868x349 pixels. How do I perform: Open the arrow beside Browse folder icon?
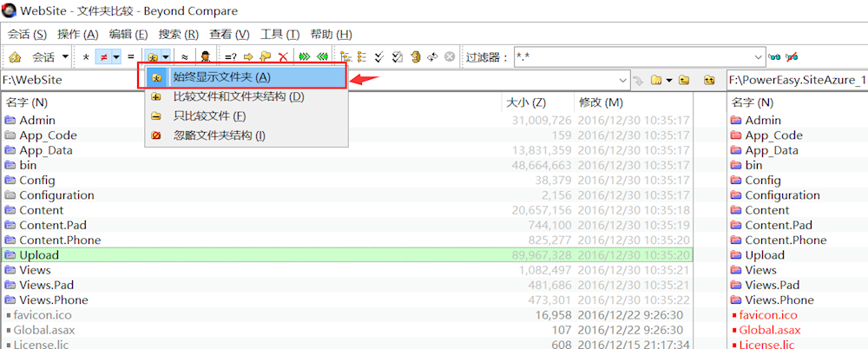pyautogui.click(x=668, y=81)
